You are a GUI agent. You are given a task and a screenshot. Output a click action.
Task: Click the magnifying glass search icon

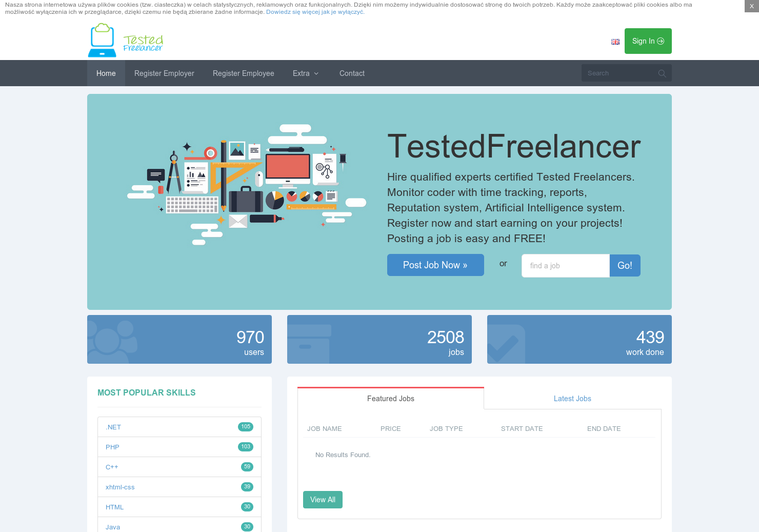point(662,73)
